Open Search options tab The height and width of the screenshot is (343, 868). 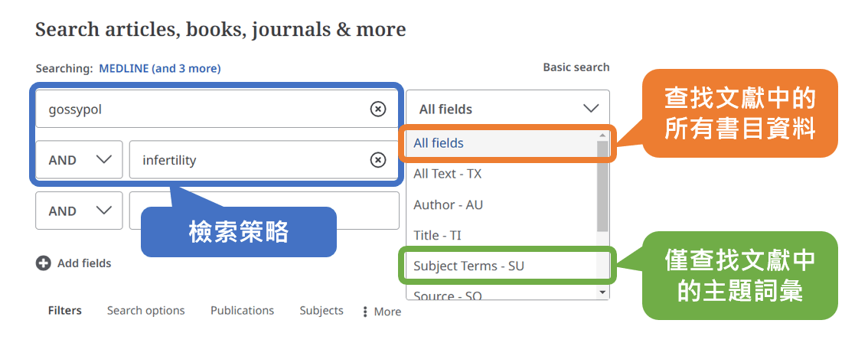coord(145,310)
